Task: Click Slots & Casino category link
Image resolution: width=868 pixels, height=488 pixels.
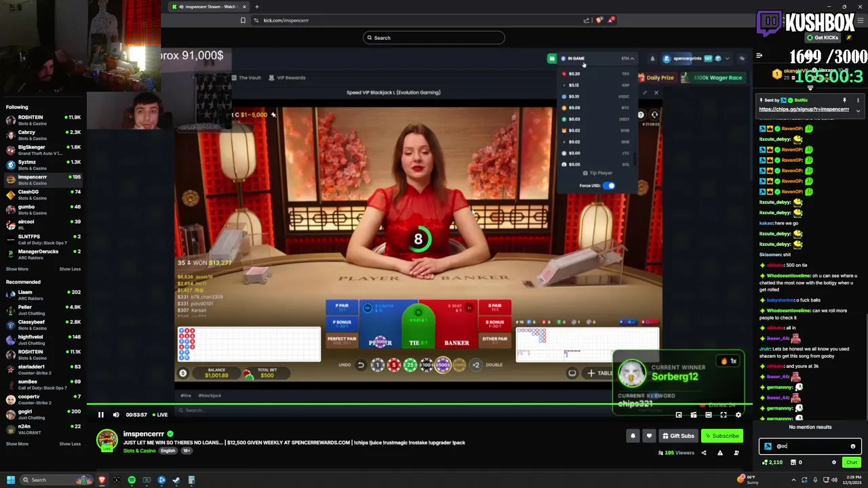Action: pyautogui.click(x=139, y=451)
